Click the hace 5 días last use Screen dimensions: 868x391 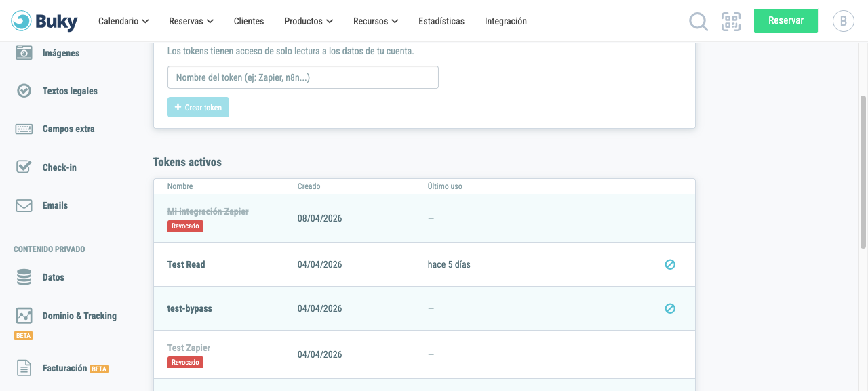[449, 264]
